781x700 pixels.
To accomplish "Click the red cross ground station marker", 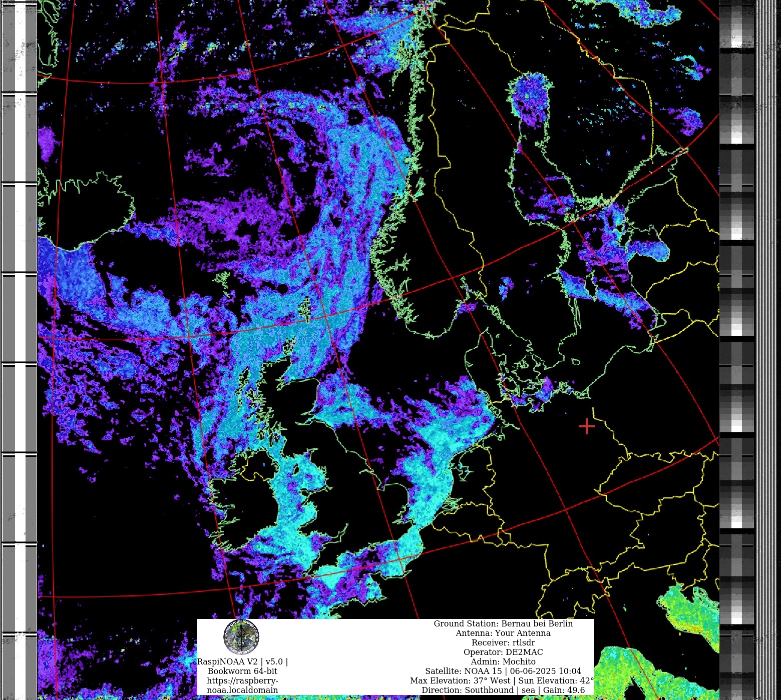I will coord(586,426).
